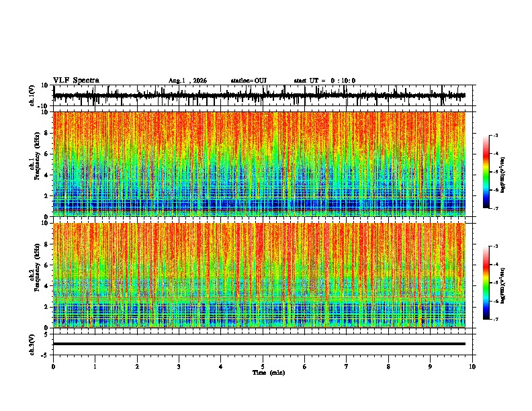
Task: Click the '-7' label on ch.1 color scale
Action: 496,208
